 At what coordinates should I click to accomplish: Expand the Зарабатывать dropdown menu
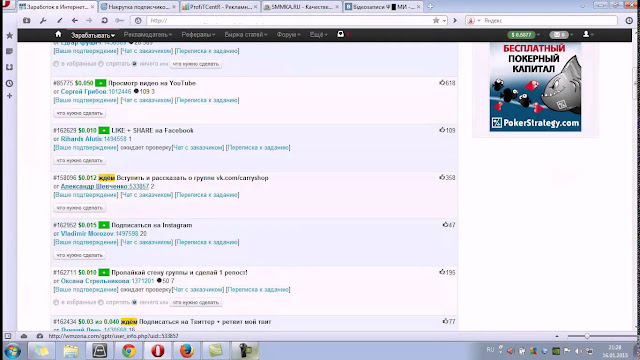click(x=93, y=35)
